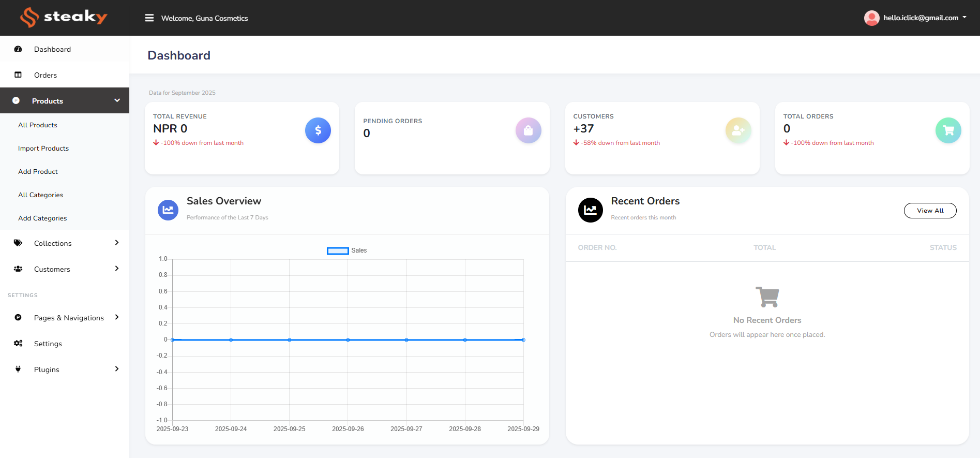Click the Steaky logo
Screen dimensions: 980x458
(64, 17)
